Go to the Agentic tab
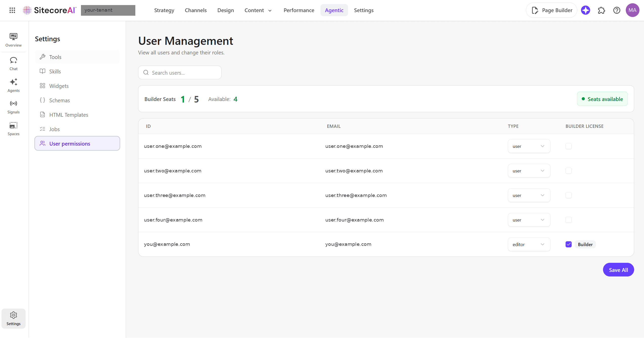Image resolution: width=644 pixels, height=338 pixels. (x=334, y=10)
